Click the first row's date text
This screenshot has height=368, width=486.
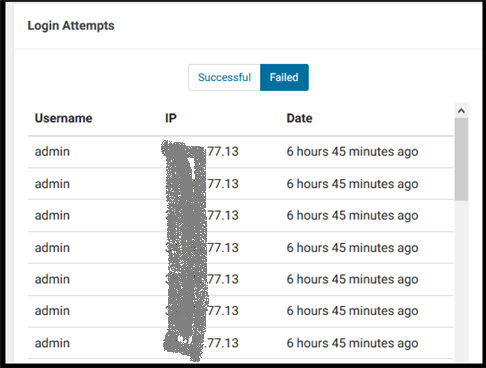point(352,152)
